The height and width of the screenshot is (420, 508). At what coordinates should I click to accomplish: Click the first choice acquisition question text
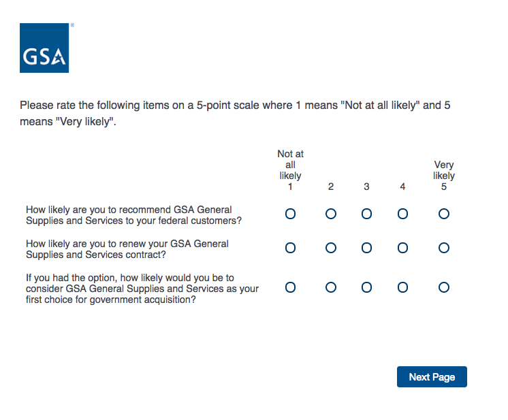click(x=142, y=289)
